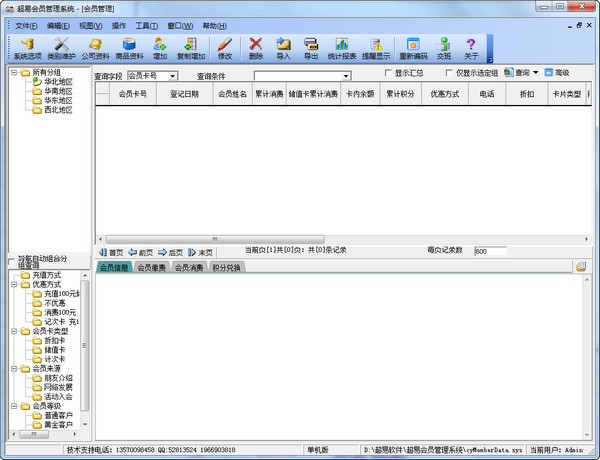Click 增加 to add a member
Viewport: 600px width, 460px height.
click(160, 48)
